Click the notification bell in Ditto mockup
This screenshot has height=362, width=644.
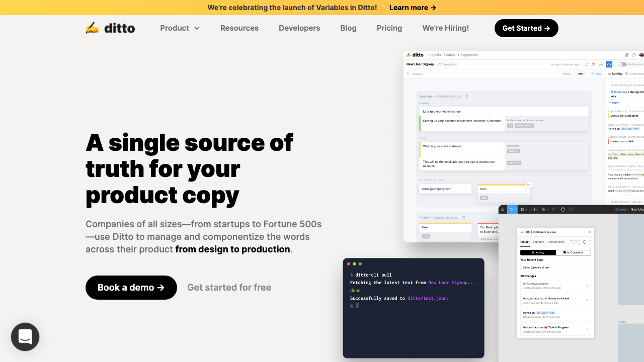(626, 55)
